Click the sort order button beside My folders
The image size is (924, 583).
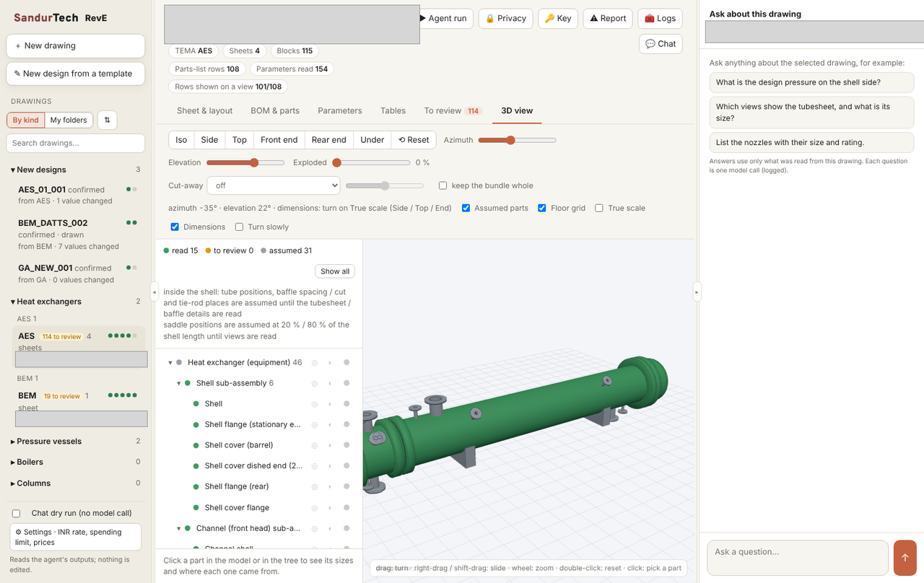tap(107, 120)
